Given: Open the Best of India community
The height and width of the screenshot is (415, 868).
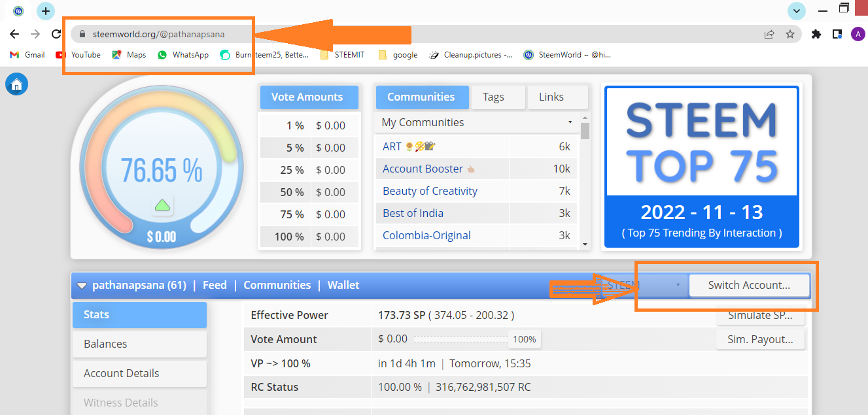Looking at the screenshot, I should 413,213.
